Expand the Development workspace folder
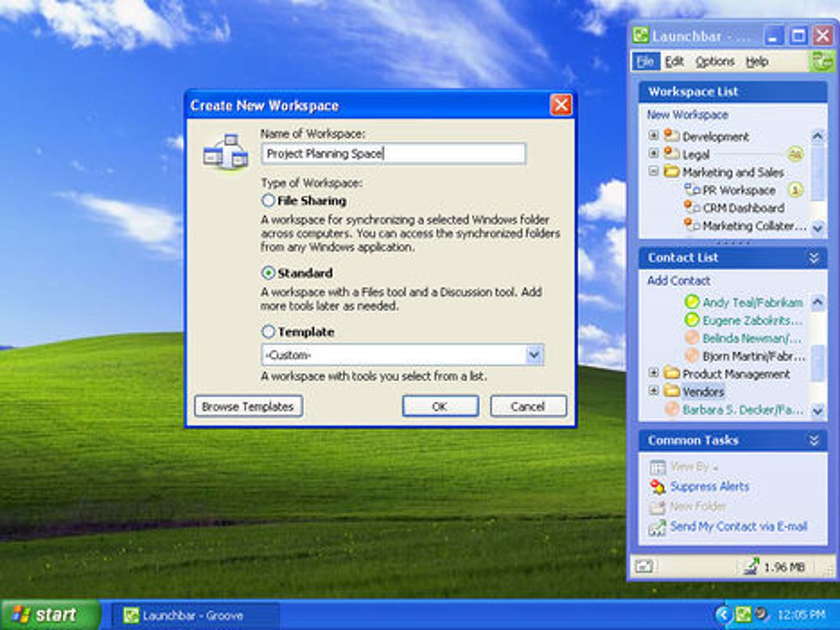The image size is (840, 630). click(653, 135)
